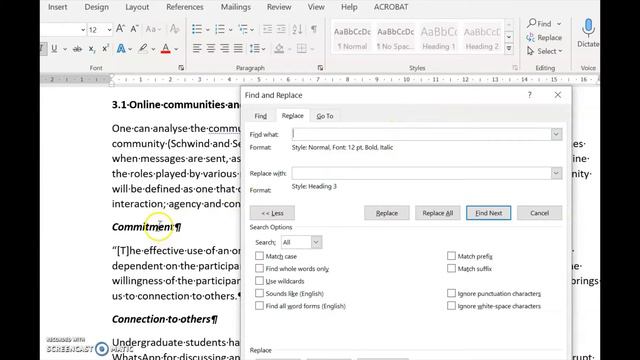Click the Dictate microphone icon
Image resolution: width=640 pixels, height=360 pixels.
click(x=588, y=28)
